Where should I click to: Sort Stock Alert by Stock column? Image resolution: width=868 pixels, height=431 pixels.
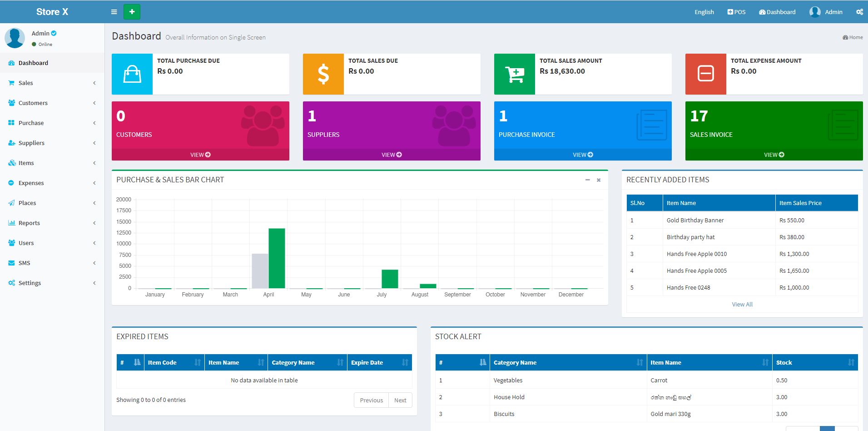(815, 362)
